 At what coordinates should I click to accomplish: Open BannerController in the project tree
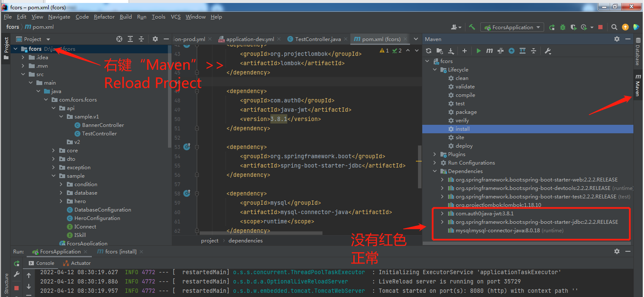[103, 125]
